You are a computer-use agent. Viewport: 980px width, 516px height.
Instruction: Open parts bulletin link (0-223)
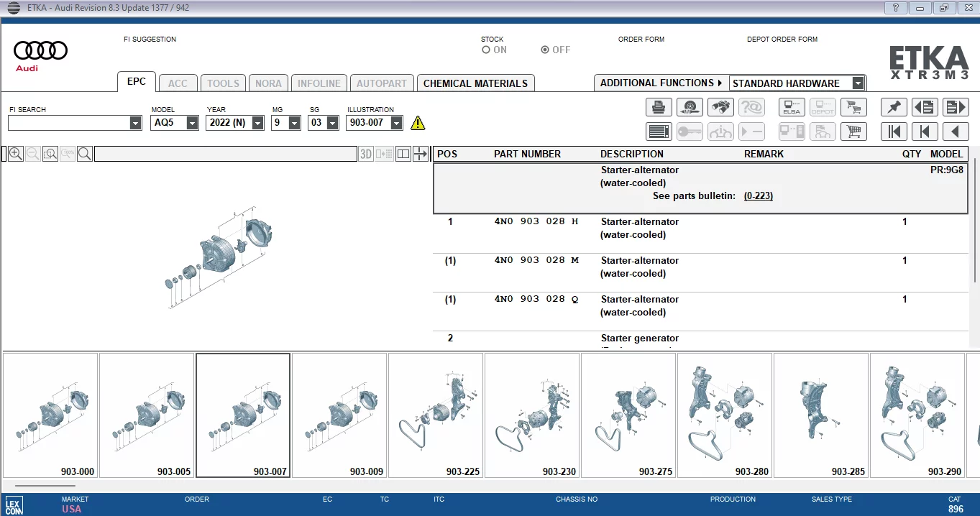coord(759,196)
